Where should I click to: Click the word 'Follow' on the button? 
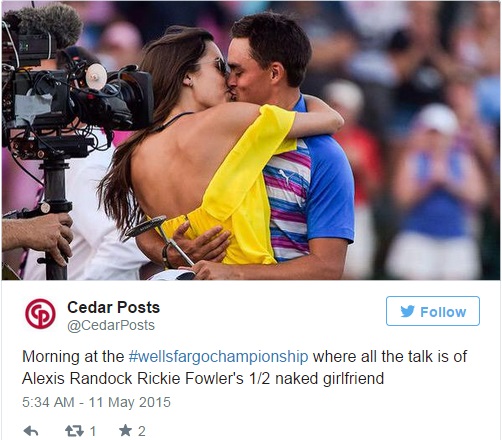(443, 312)
